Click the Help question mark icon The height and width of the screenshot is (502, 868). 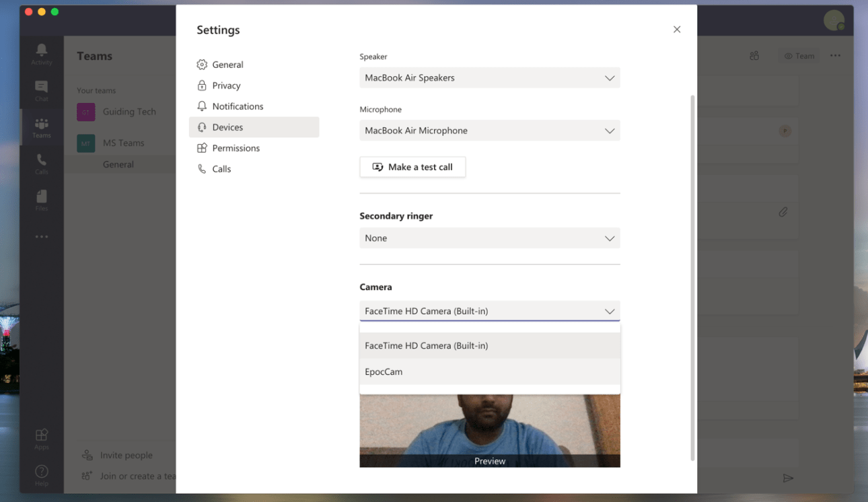[x=41, y=474]
